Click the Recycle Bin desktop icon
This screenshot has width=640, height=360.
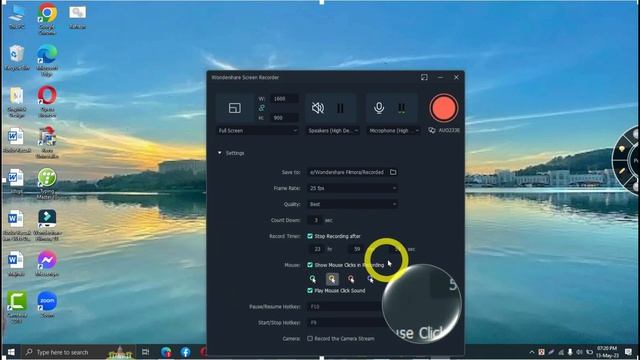(16, 58)
